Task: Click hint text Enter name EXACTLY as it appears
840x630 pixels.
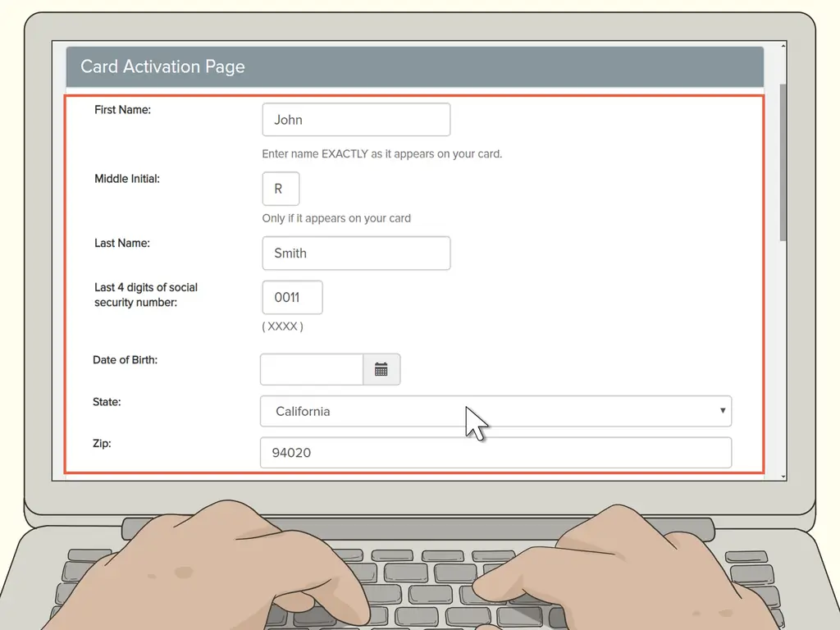Action: coord(382,153)
